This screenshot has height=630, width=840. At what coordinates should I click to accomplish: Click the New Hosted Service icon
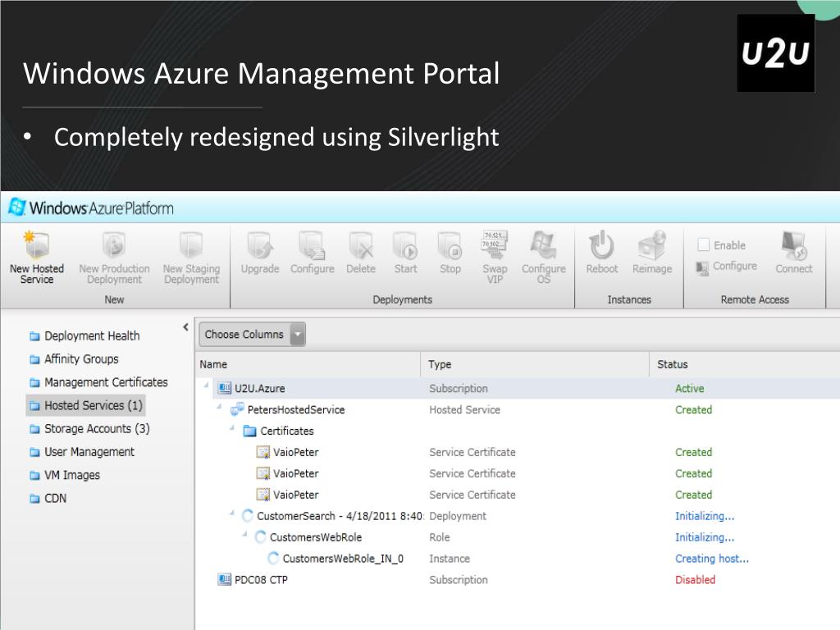pos(36,244)
